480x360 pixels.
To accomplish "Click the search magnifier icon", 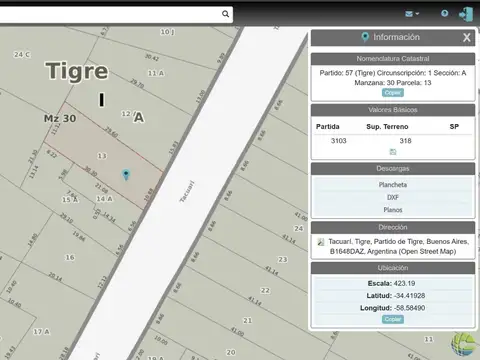I will click(x=225, y=14).
